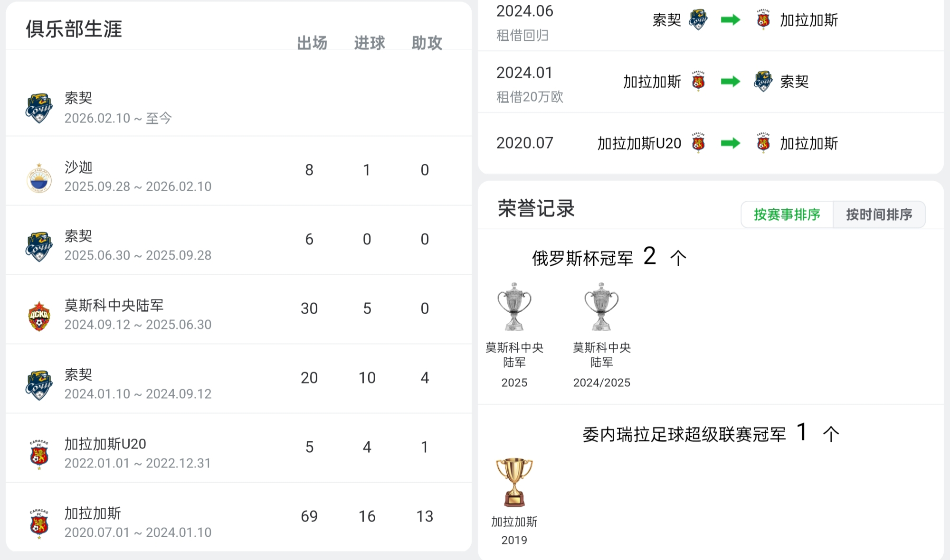Switch honors to sort by time (按时间排序)
This screenshot has height=560, width=950.
coord(879,215)
